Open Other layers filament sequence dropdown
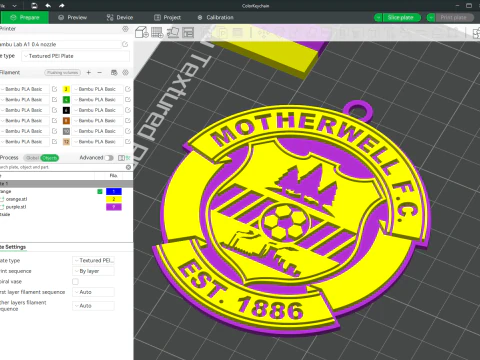Viewport: 480px width, 360px height. (93, 306)
